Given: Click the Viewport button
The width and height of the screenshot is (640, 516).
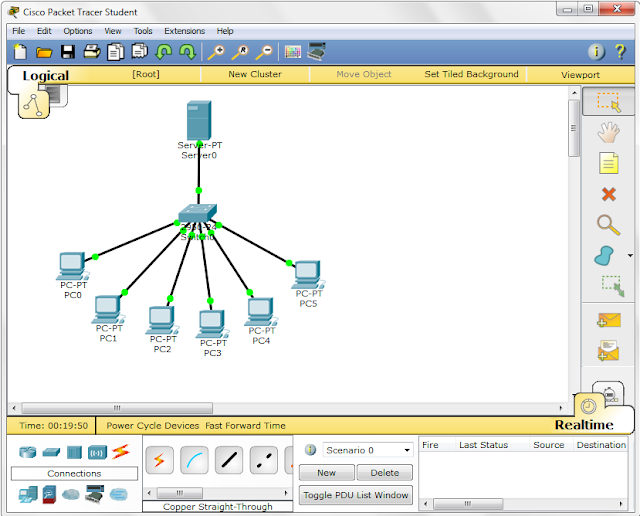Looking at the screenshot, I should 580,75.
